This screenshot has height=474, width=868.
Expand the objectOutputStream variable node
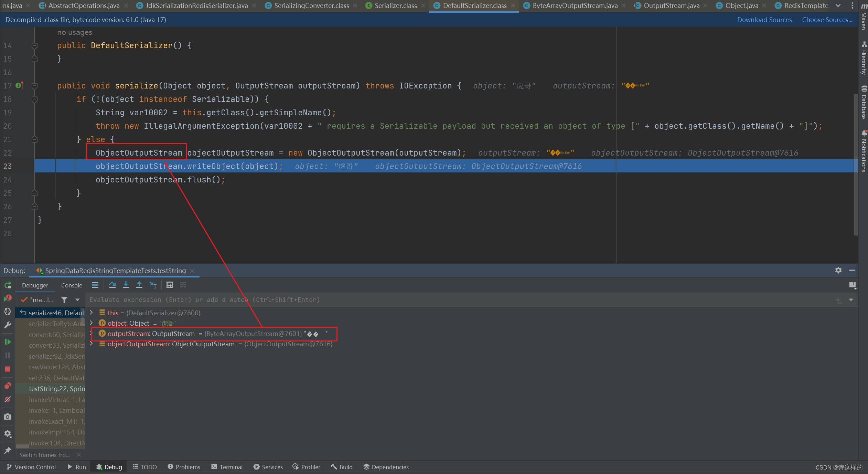[92, 344]
